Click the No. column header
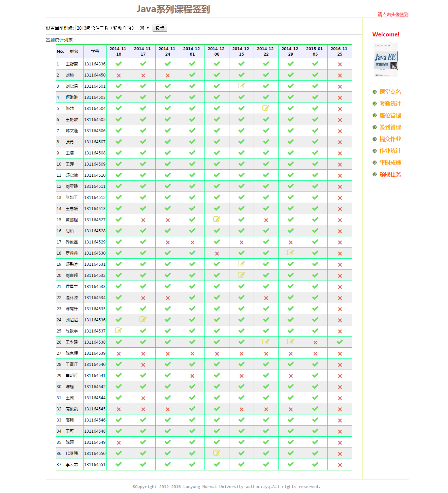The image size is (448, 493). click(x=60, y=52)
